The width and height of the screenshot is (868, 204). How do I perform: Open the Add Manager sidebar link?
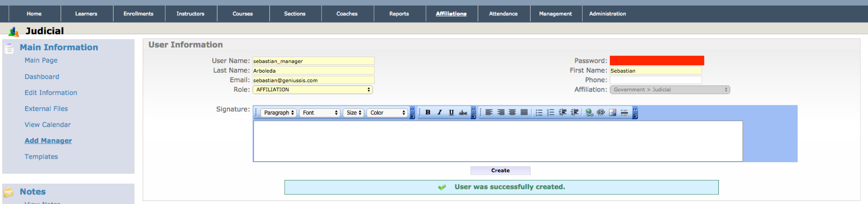click(x=48, y=141)
